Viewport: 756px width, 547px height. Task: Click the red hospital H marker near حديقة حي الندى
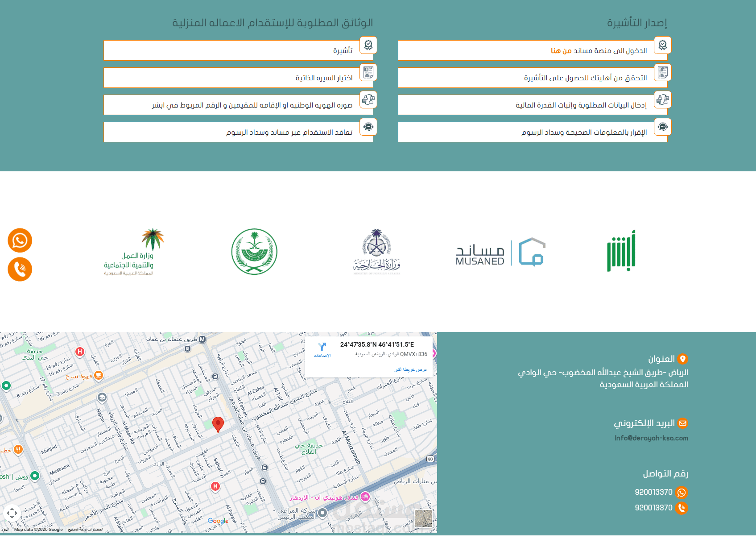[x=80, y=352]
